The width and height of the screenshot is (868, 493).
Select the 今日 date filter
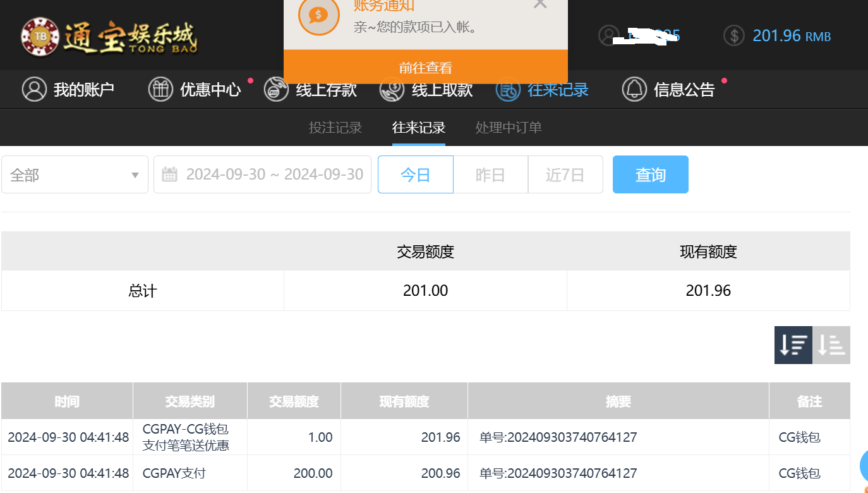click(415, 174)
